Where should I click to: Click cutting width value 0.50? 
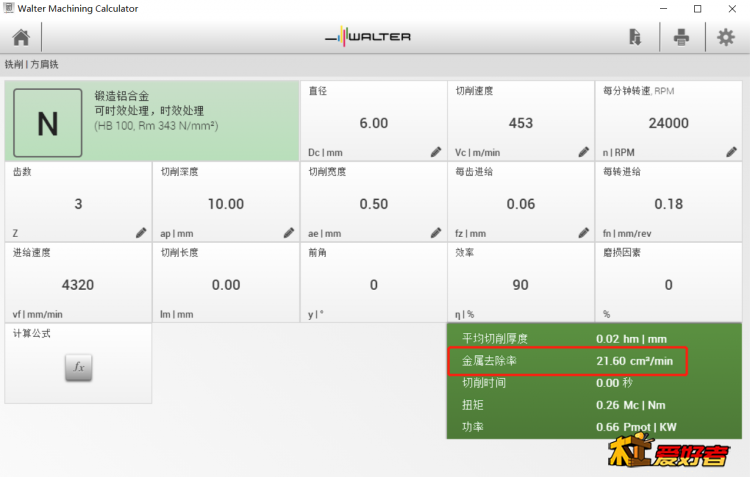pos(374,204)
